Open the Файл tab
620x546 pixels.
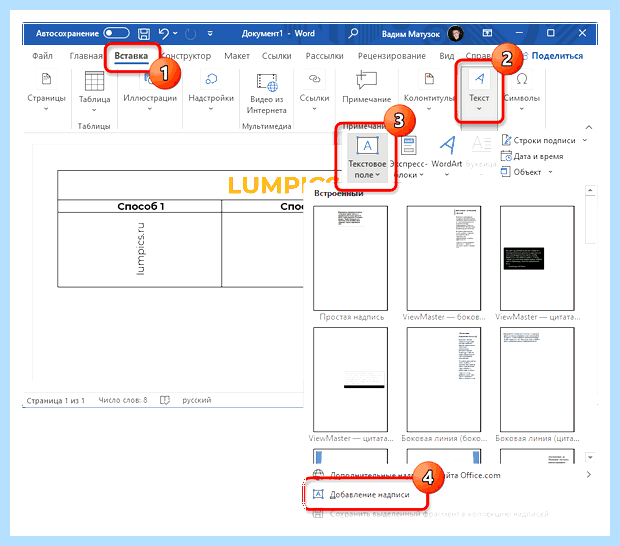(42, 56)
